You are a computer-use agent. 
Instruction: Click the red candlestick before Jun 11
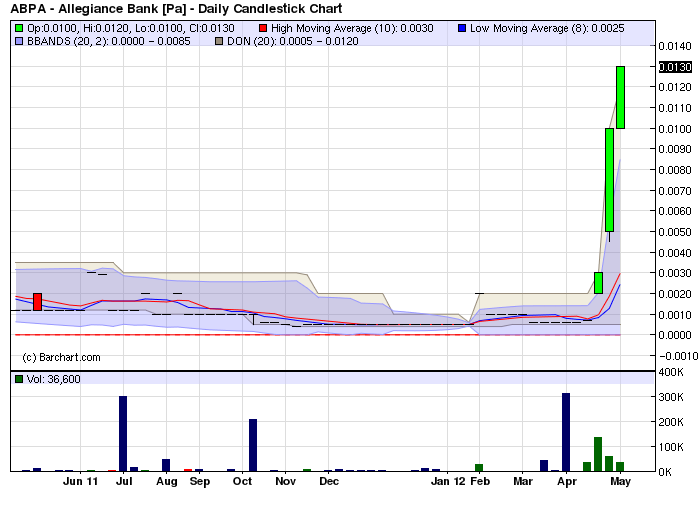click(x=38, y=302)
